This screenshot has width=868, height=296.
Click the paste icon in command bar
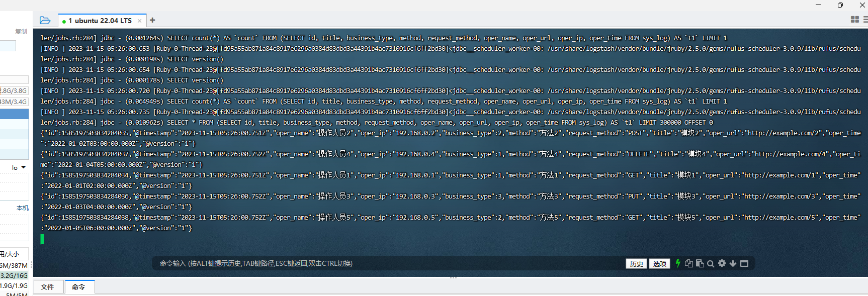700,263
